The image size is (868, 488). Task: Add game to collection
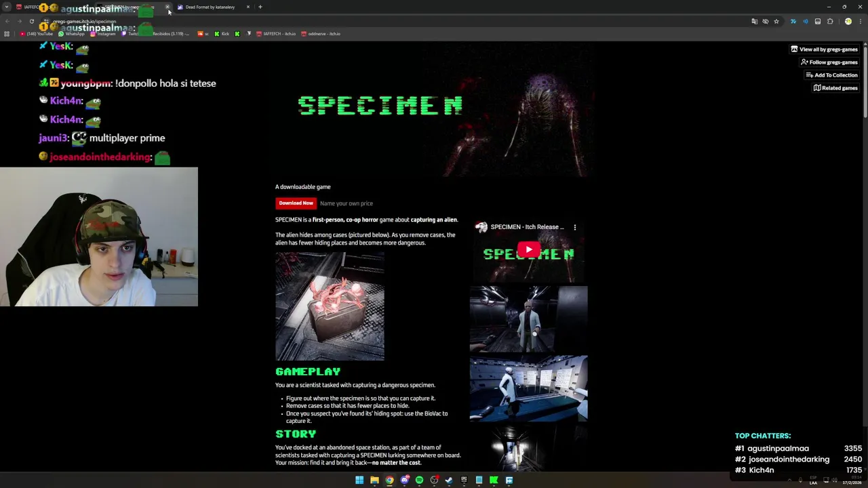point(831,75)
